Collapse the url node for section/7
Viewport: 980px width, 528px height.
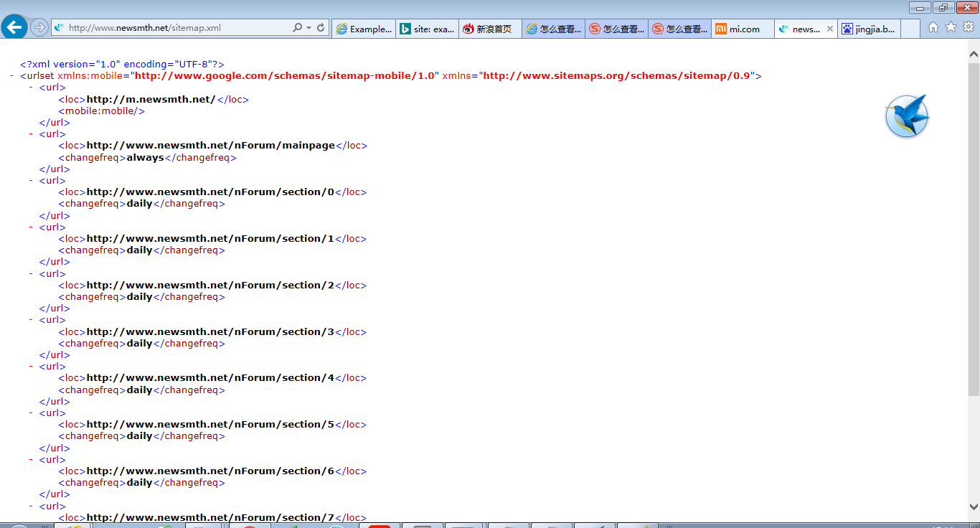coord(31,506)
